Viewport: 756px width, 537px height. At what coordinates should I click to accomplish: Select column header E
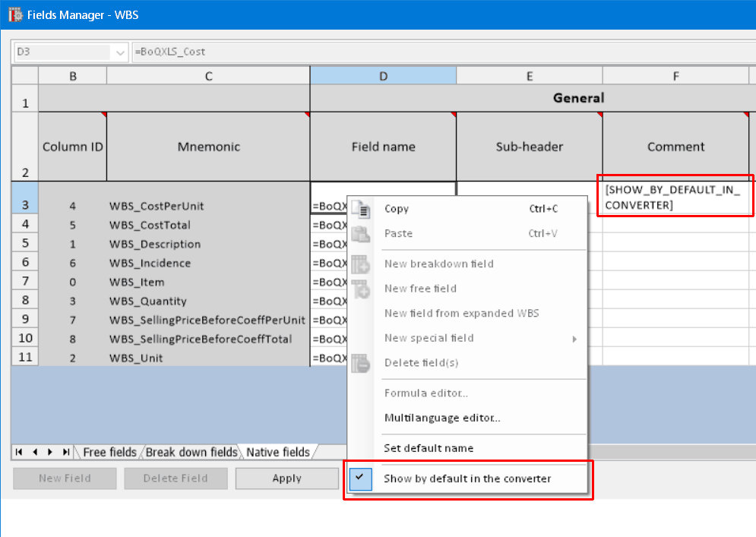pos(529,75)
